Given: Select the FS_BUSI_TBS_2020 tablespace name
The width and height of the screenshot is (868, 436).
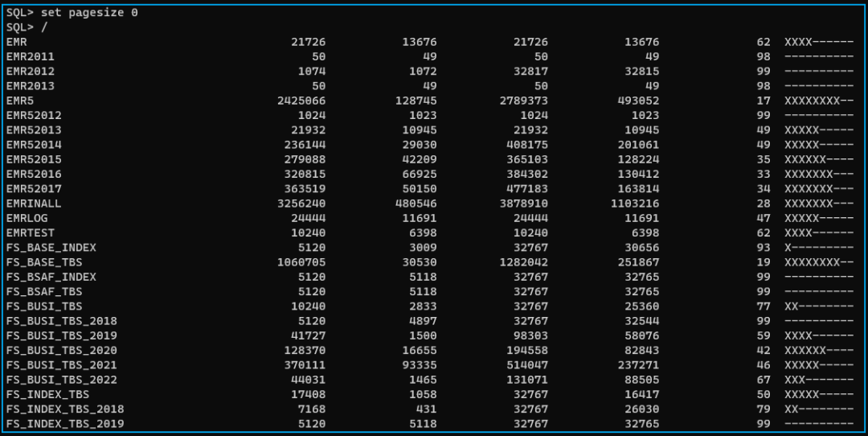Looking at the screenshot, I should point(62,350).
